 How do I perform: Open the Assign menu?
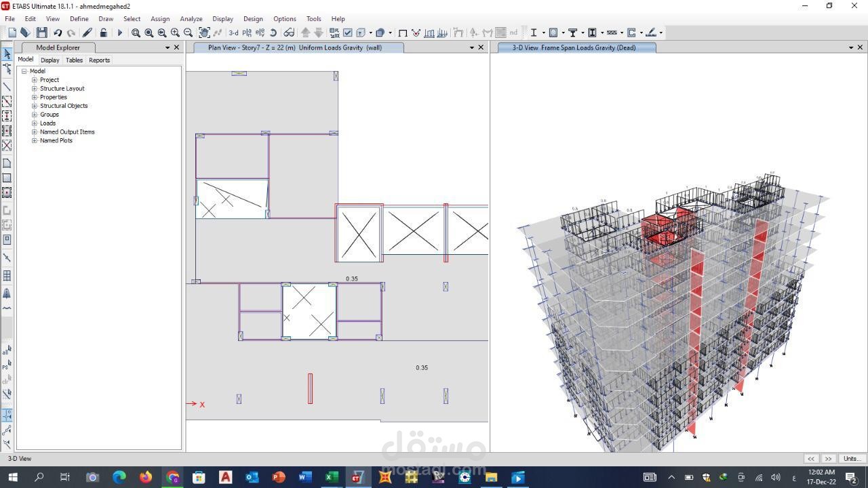160,19
